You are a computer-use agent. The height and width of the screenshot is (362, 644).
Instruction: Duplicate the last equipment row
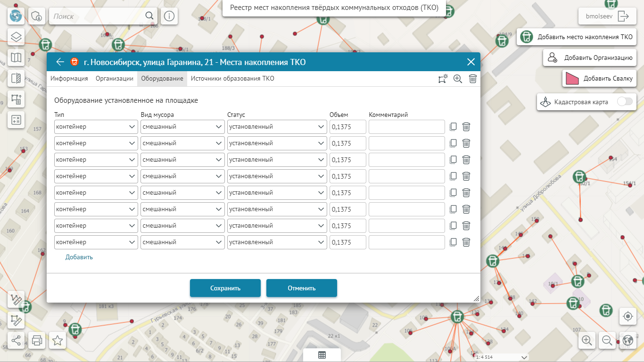point(453,242)
